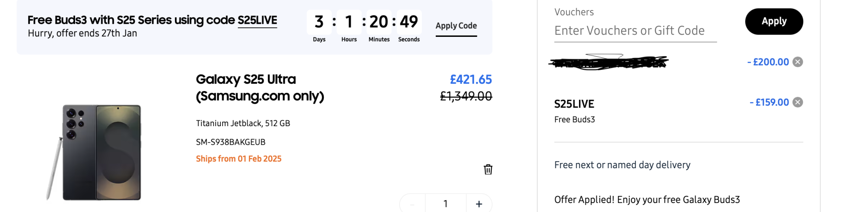The image size is (868, 212).
Task: Click the underlined S25LIVE code in banner
Action: [x=257, y=20]
